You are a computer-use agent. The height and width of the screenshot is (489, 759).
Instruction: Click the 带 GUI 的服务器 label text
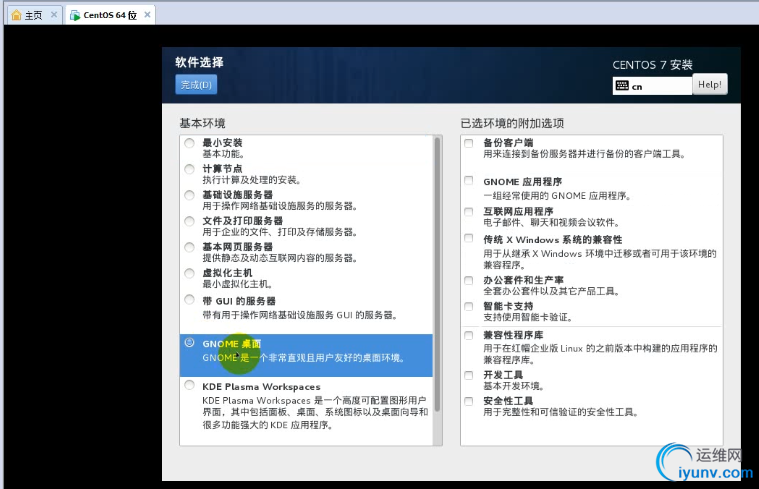click(239, 301)
